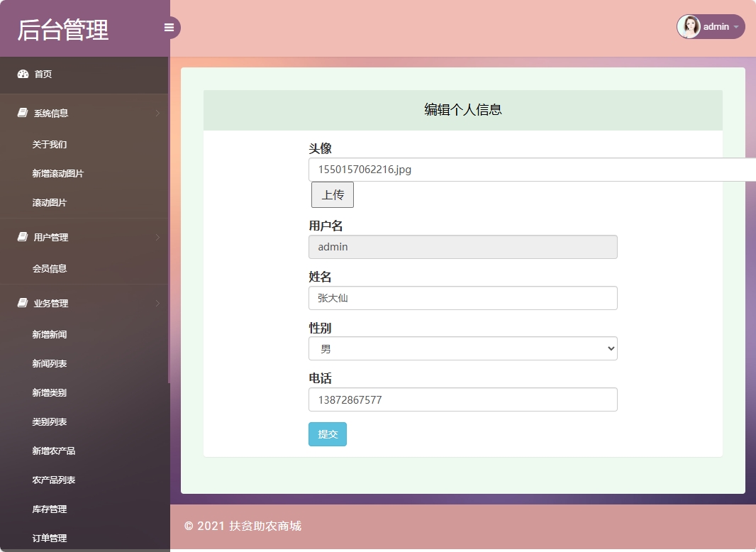The height and width of the screenshot is (552, 756).
Task: Open 新增农产品 in the sidebar
Action: 53,451
